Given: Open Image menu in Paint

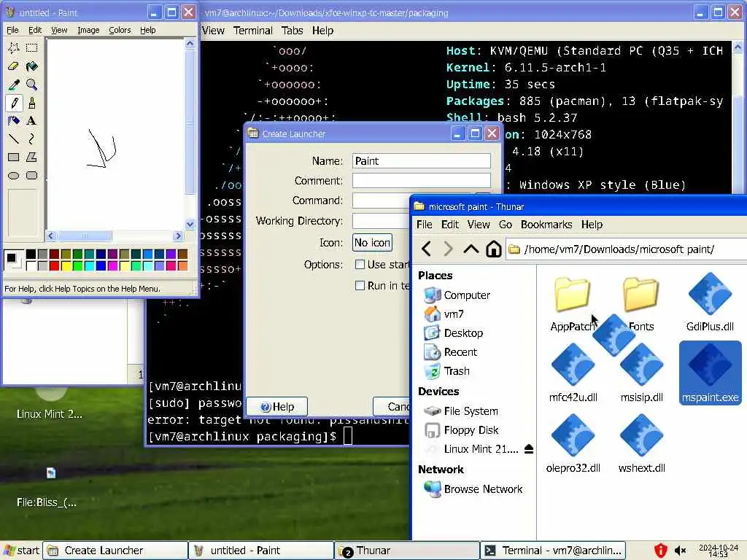Looking at the screenshot, I should 88,30.
